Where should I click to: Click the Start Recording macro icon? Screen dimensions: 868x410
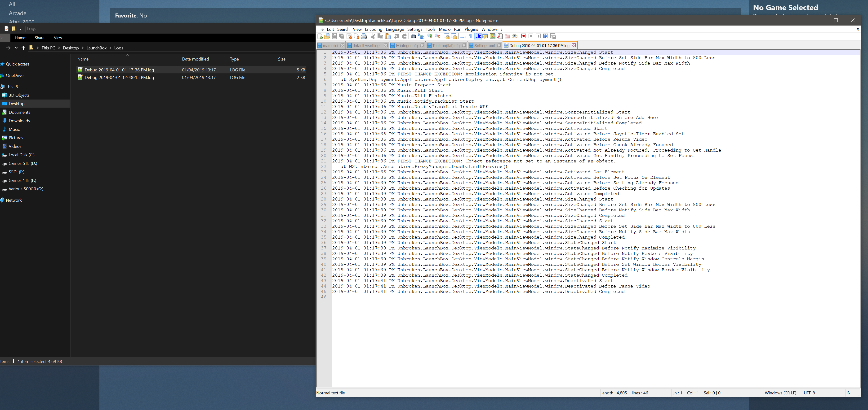524,36
